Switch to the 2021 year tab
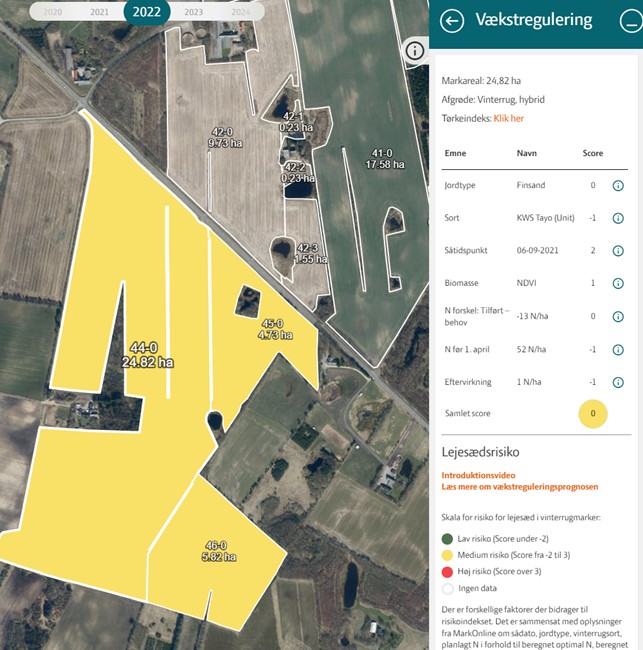The width and height of the screenshot is (643, 650). [x=100, y=12]
